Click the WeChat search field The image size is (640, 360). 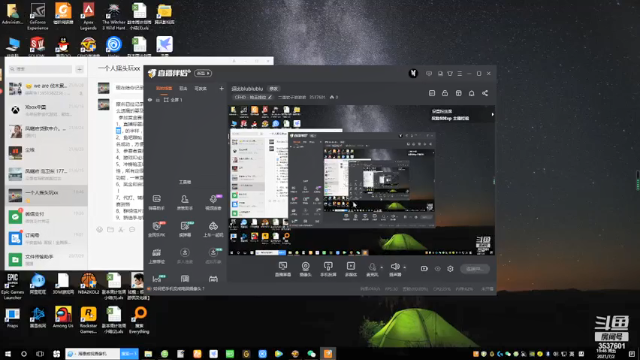(x=41, y=69)
